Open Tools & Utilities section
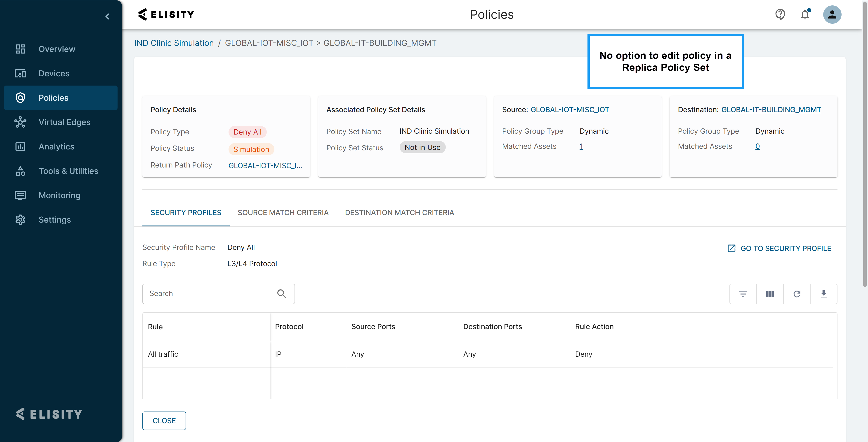Viewport: 868px width, 442px height. [x=68, y=171]
